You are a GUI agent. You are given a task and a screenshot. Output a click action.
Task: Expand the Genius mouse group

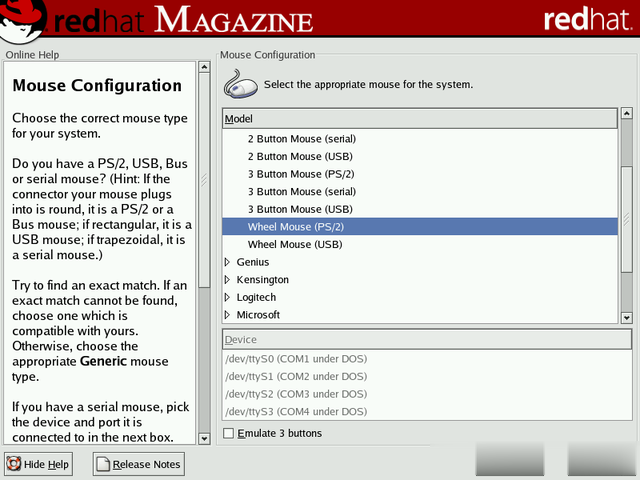coord(227,262)
